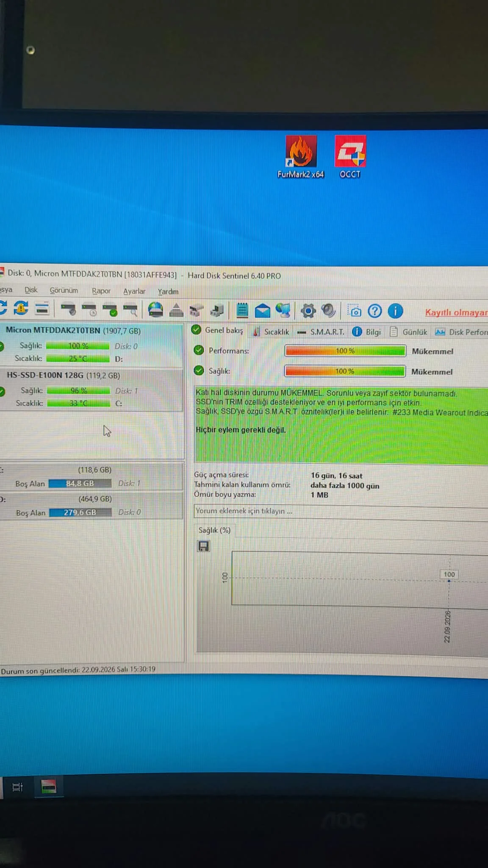Open the Disk menu
The image size is (488, 868).
31,290
